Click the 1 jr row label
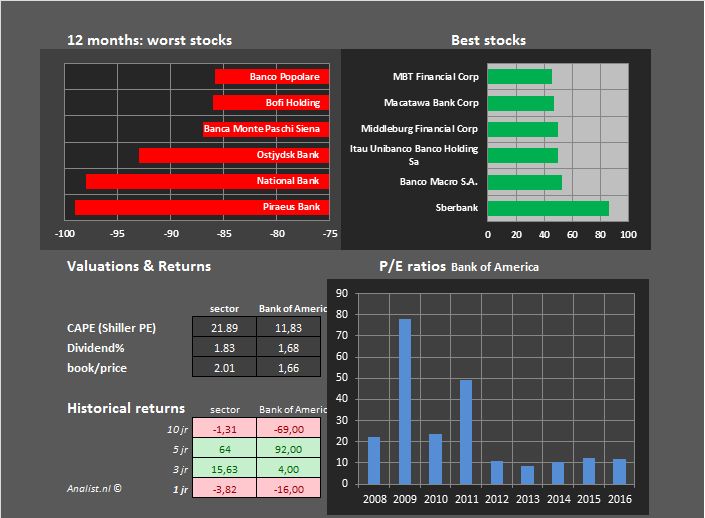The width and height of the screenshot is (705, 518). (x=180, y=489)
